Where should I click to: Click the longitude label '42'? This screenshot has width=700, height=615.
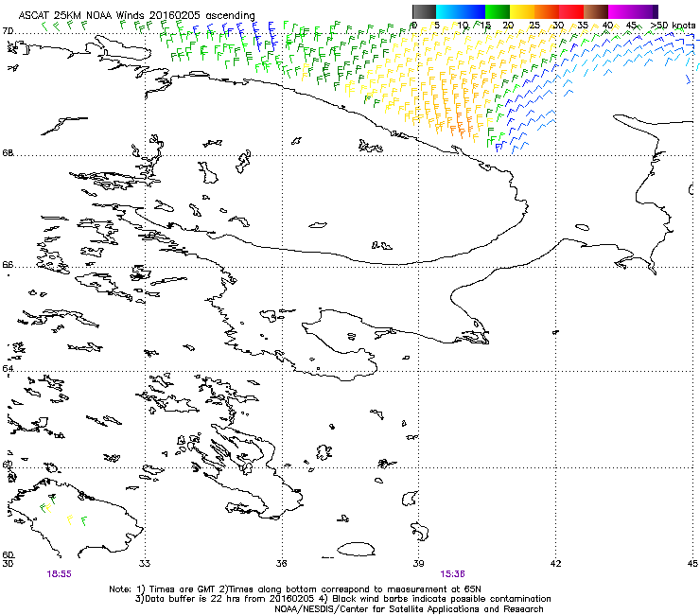click(555, 564)
